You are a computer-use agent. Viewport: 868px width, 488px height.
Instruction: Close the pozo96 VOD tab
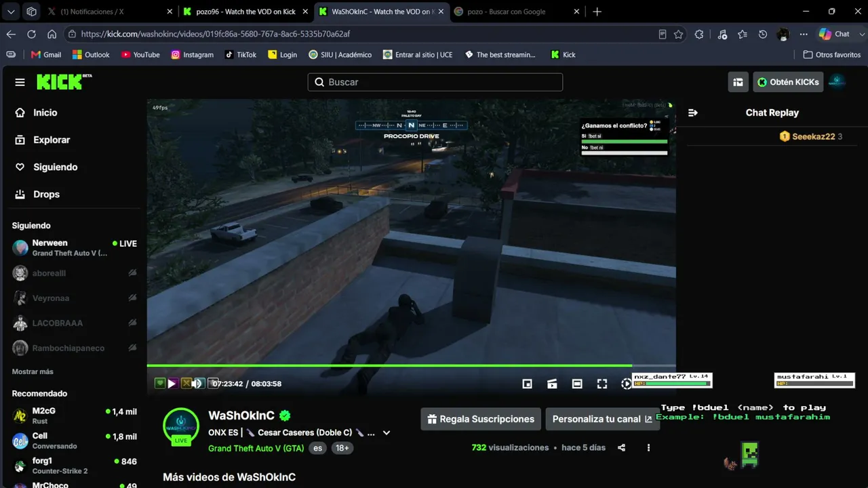[304, 12]
